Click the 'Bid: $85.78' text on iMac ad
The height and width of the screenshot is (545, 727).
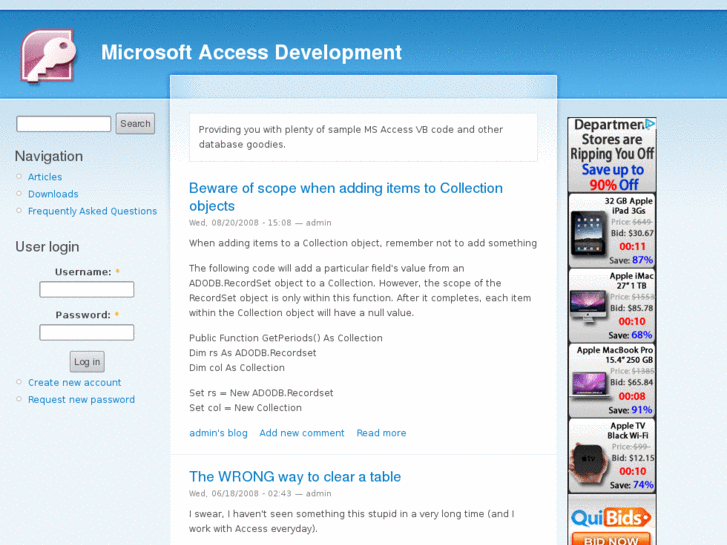point(631,308)
